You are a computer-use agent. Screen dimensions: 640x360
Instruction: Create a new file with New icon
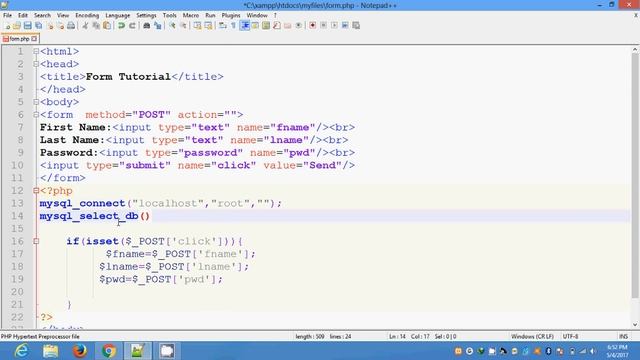pos(7,26)
